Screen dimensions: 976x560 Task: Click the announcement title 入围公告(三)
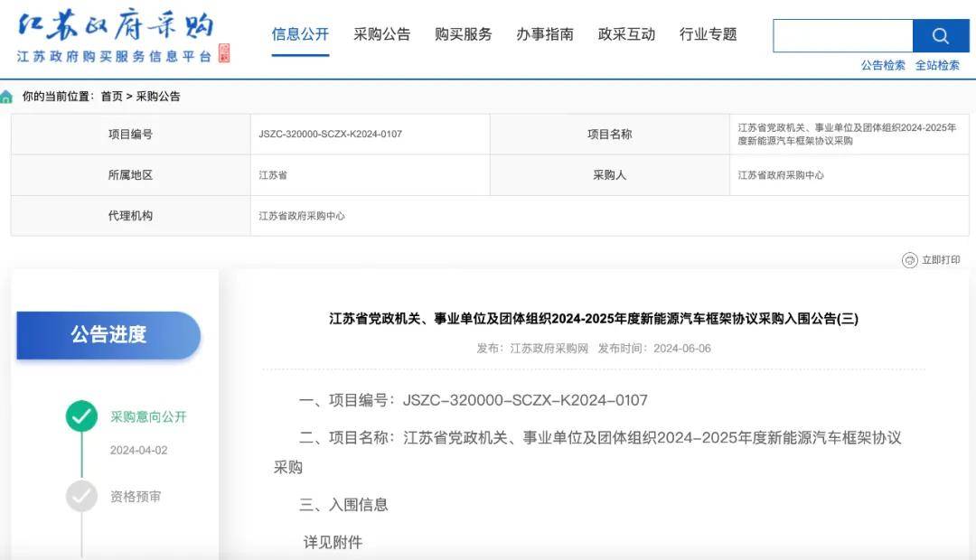(593, 319)
